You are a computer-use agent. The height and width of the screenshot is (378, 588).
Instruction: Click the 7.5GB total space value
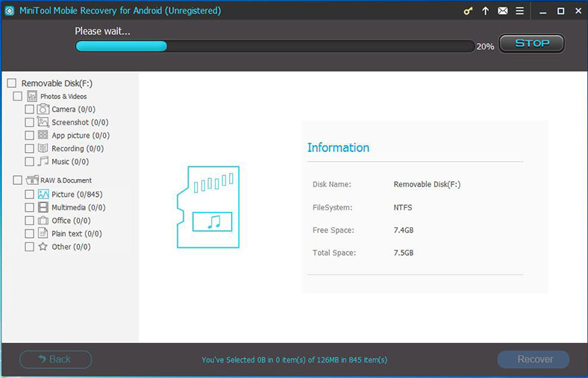404,253
